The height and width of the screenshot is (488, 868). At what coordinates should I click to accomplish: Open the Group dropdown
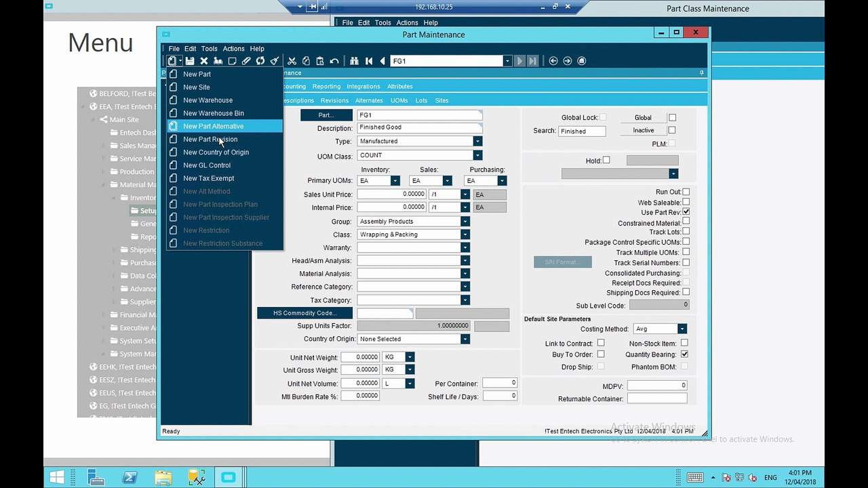tap(465, 222)
